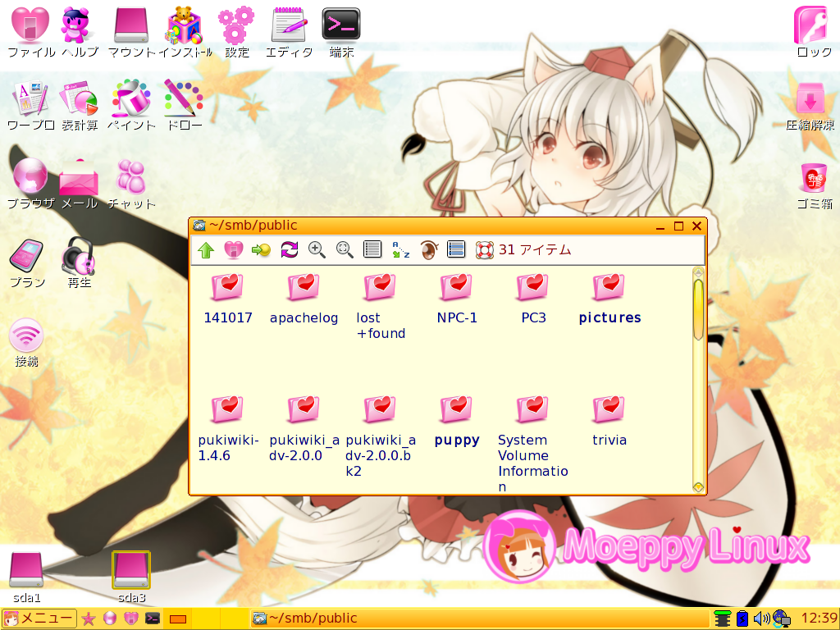Click the network tray icon

[782, 619]
